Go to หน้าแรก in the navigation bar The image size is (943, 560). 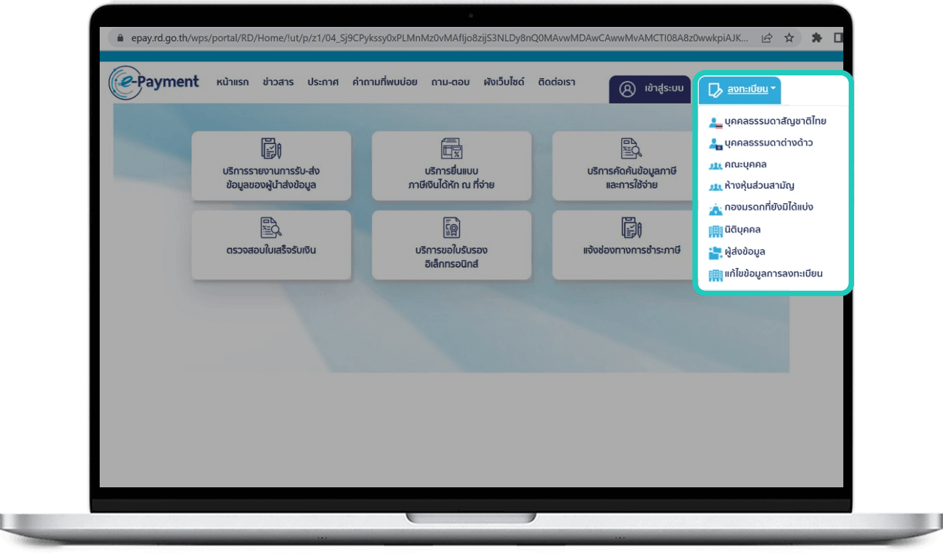click(232, 82)
